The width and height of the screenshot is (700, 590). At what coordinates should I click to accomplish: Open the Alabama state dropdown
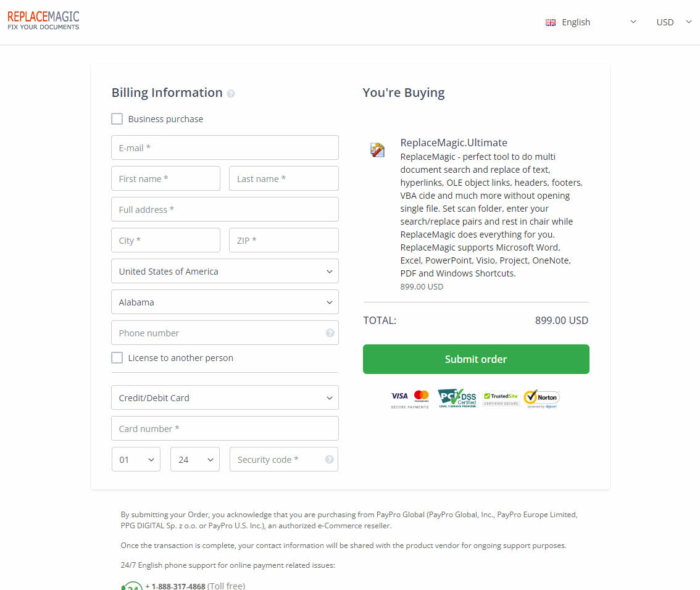225,302
